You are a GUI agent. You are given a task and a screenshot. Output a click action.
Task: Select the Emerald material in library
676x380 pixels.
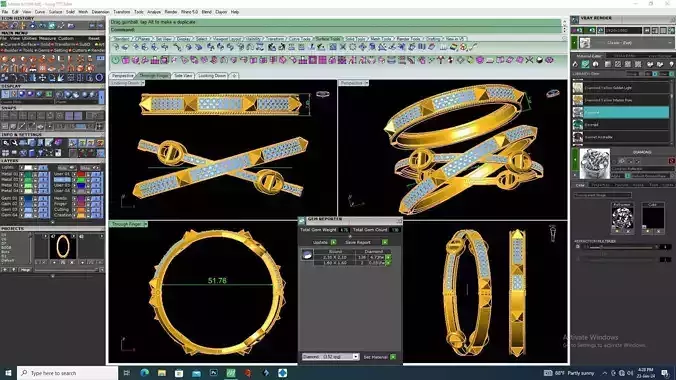coord(621,125)
